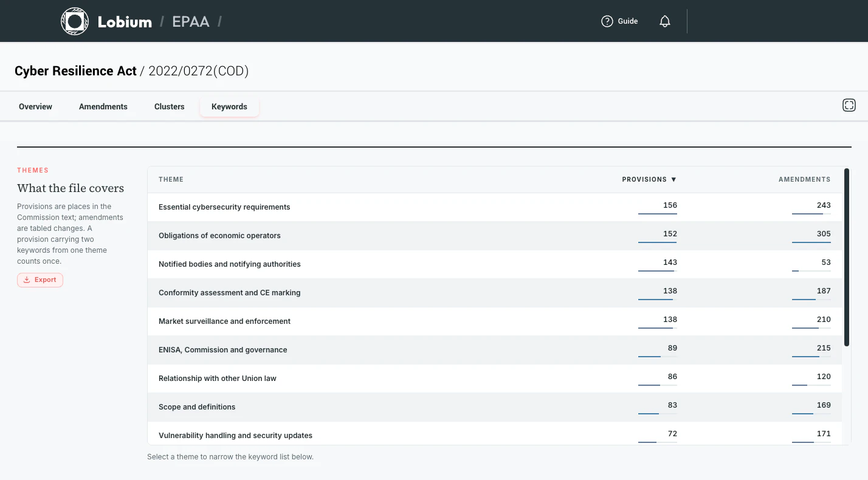Screen dimensions: 868x480
Task: Switch to the Amendments tab
Action: [103, 107]
